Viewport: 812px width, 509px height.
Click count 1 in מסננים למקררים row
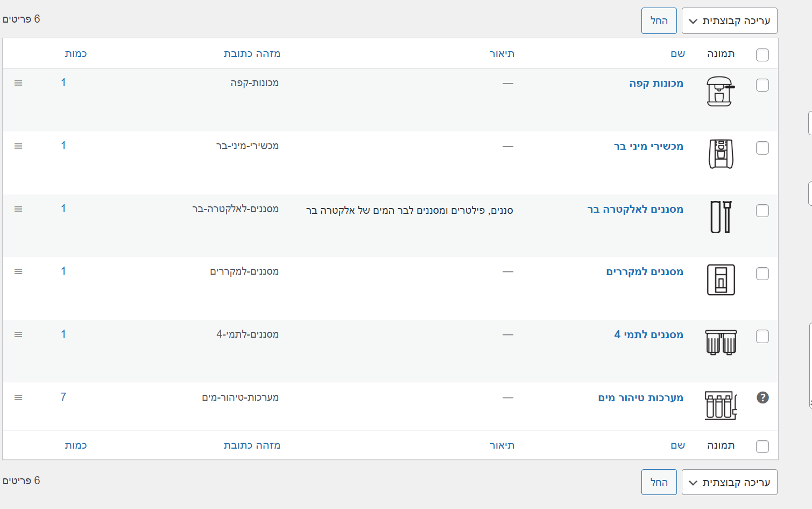63,271
